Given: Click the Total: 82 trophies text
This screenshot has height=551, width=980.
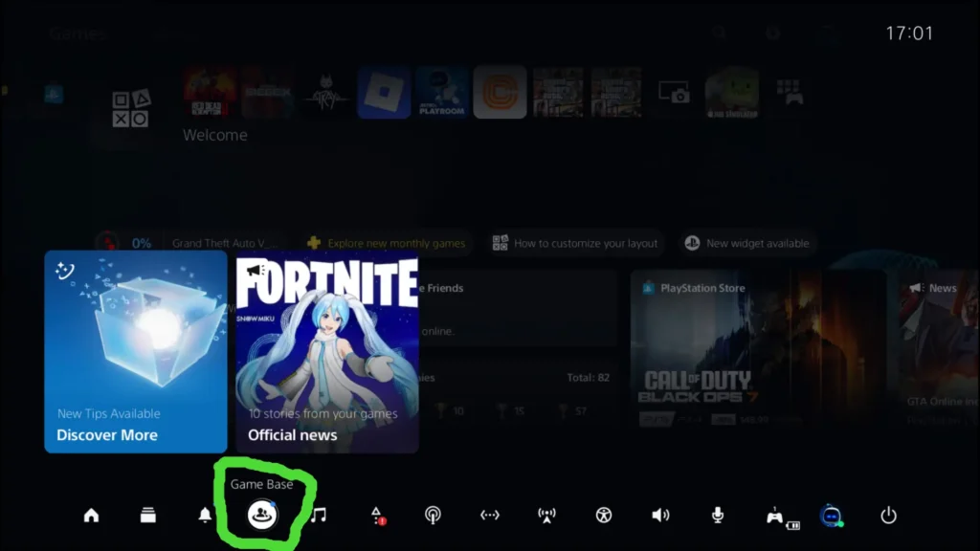Looking at the screenshot, I should 589,377.
